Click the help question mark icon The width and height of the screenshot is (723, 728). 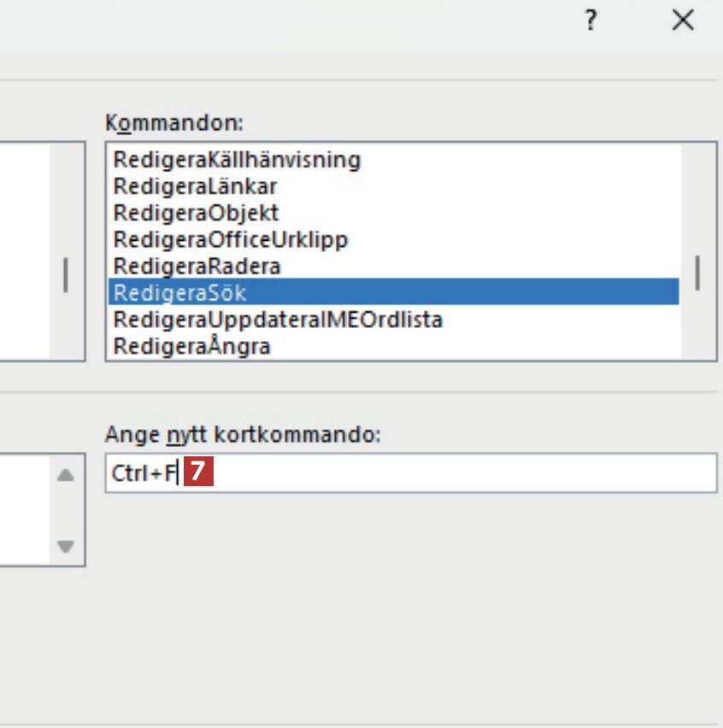click(x=590, y=21)
